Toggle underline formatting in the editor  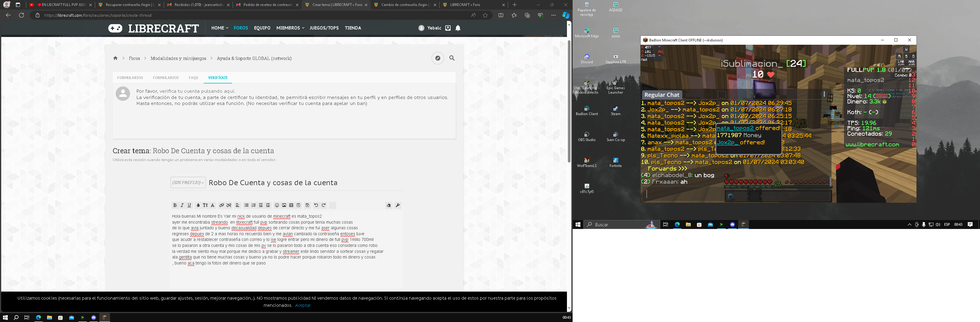(x=189, y=205)
